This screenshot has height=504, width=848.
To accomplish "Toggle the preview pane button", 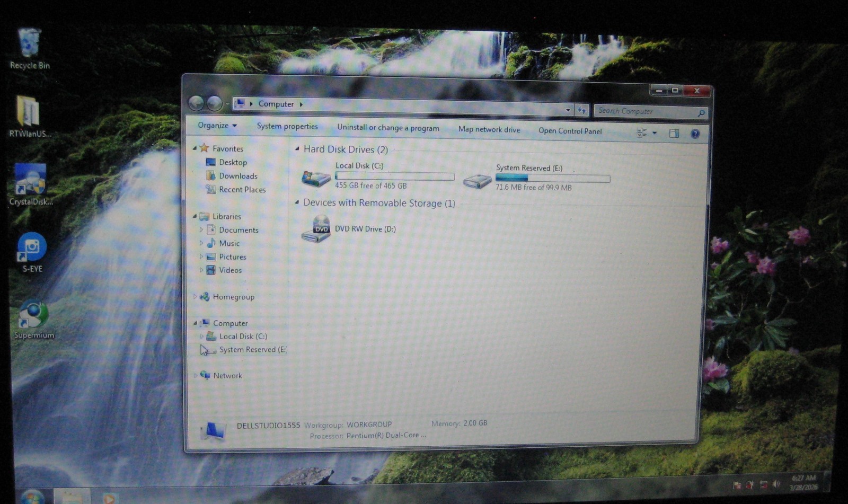I will 674,134.
